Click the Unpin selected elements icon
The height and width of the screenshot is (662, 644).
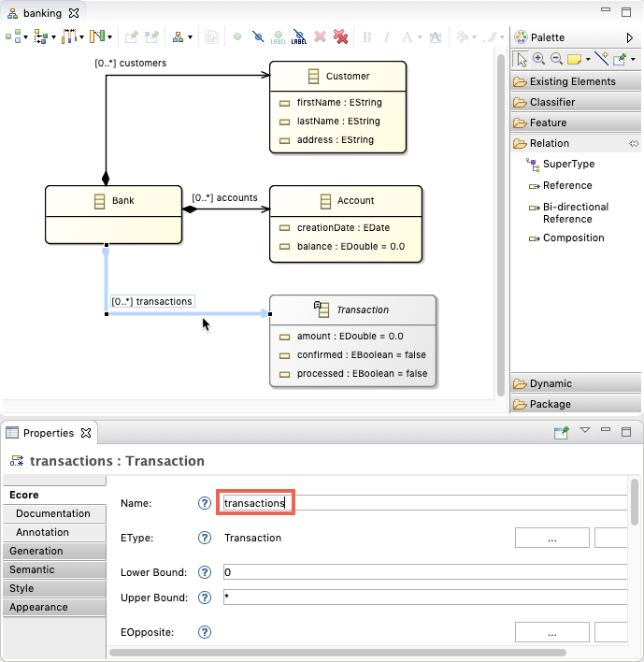point(151,37)
